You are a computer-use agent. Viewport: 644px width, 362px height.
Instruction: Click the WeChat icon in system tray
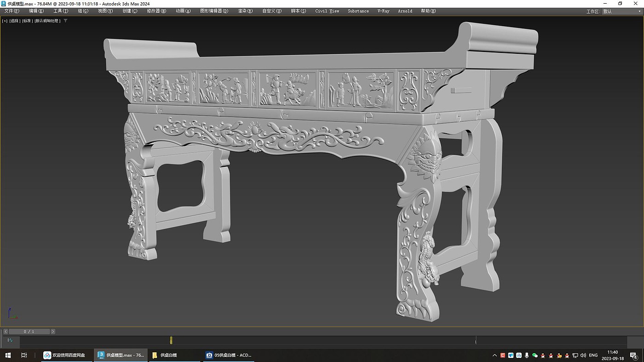coord(535,355)
